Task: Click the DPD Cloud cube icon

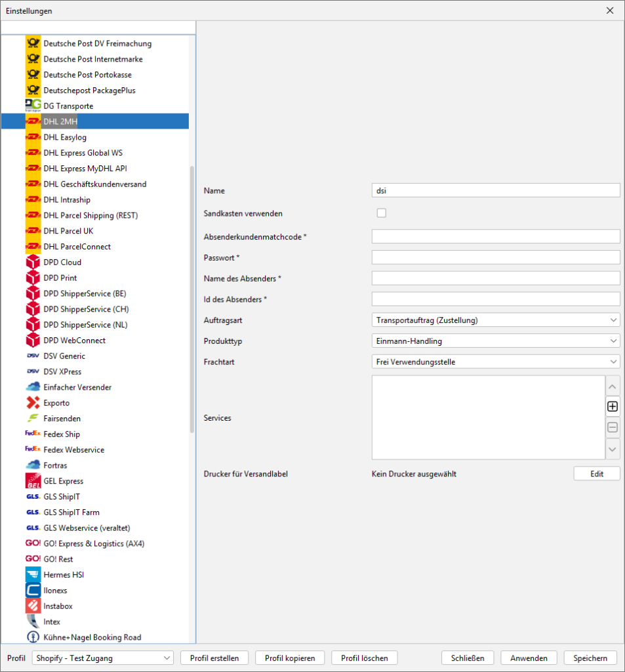Action: 33,262
